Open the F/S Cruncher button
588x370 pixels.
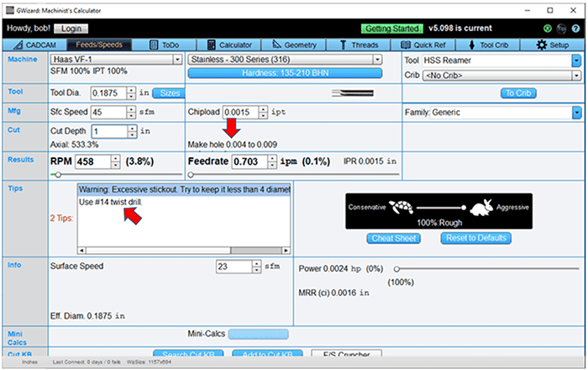[x=346, y=353]
